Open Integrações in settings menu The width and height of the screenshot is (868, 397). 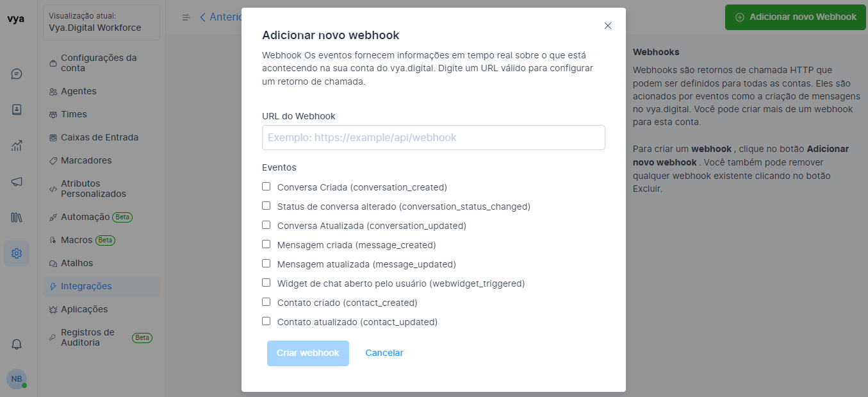coord(86,286)
